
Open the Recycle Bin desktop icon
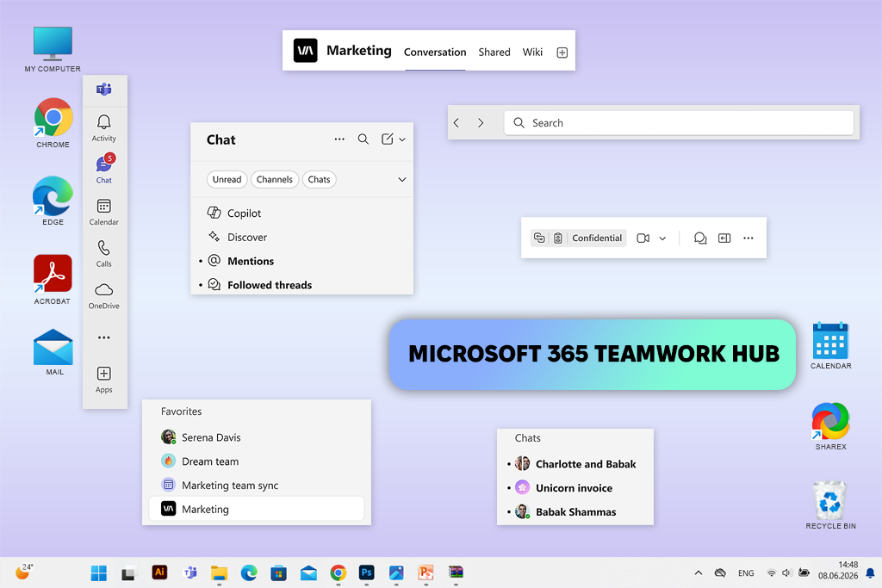(831, 504)
